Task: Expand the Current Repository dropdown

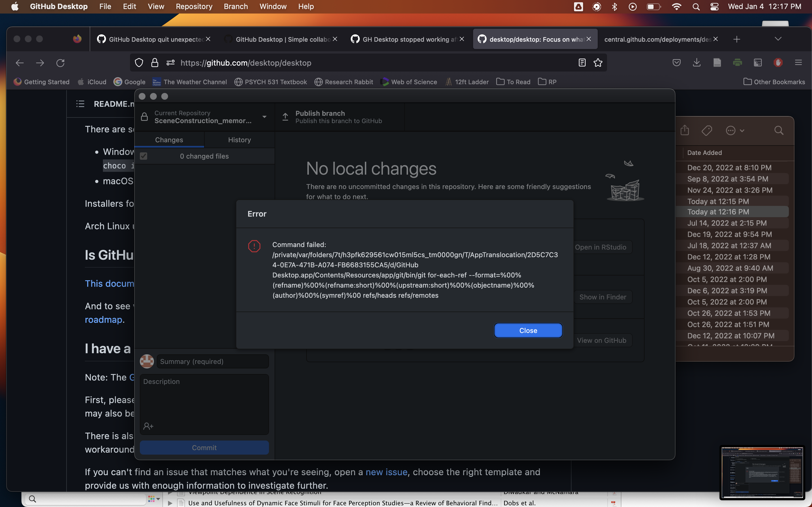Action: [x=264, y=117]
